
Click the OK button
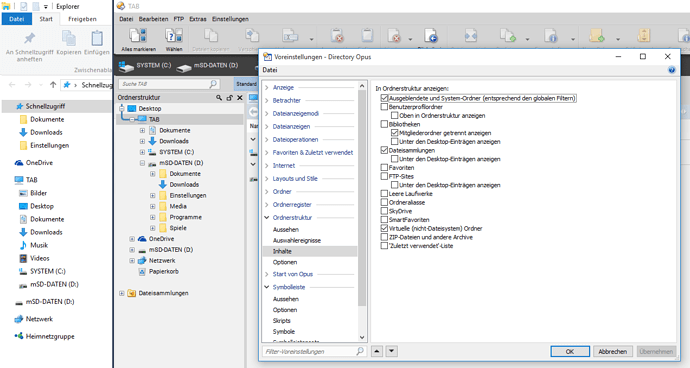570,351
